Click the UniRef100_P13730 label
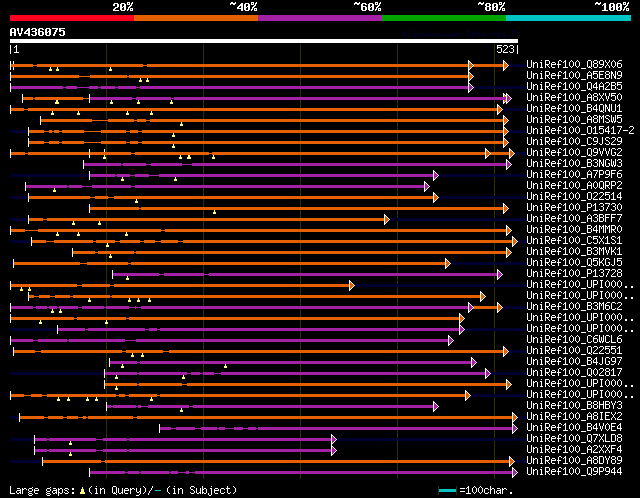The width and height of the screenshot is (640, 498). 574,208
